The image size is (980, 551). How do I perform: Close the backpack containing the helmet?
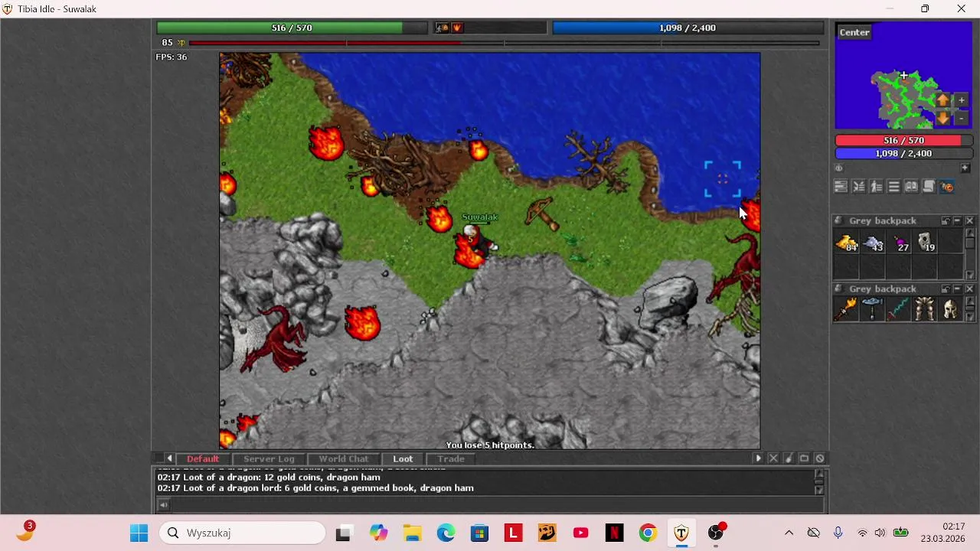(x=969, y=289)
